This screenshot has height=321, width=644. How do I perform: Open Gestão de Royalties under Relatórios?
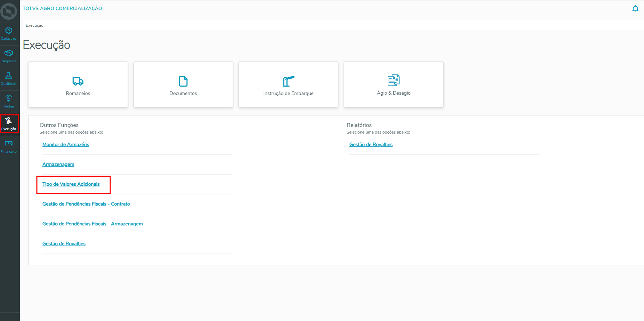pos(371,144)
